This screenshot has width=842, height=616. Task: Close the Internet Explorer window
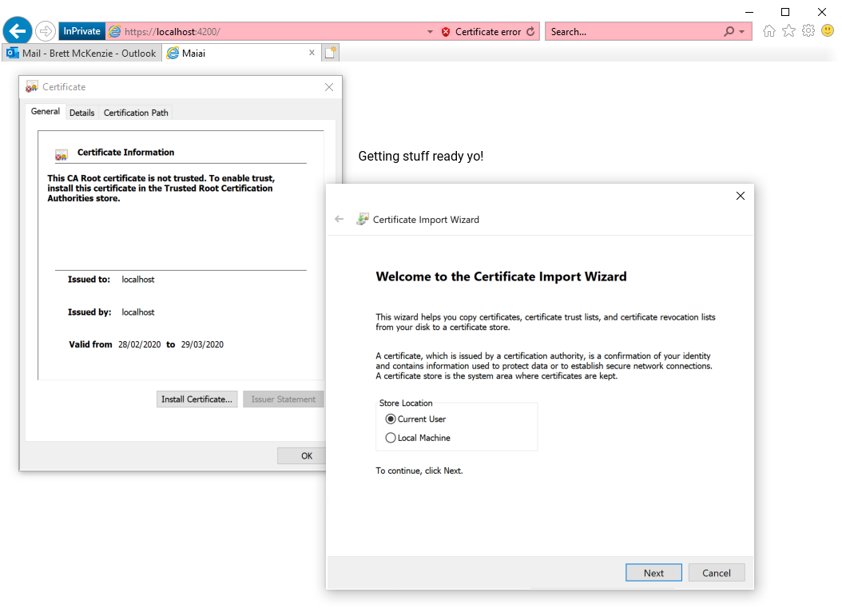tap(821, 12)
